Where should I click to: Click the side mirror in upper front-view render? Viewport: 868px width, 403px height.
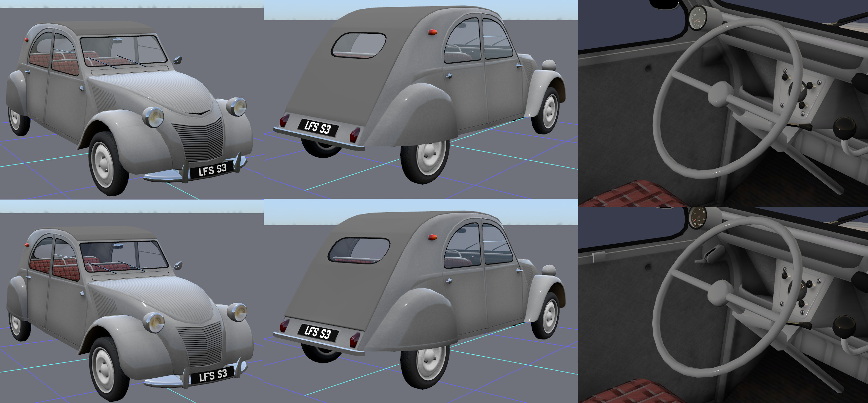coord(177,61)
